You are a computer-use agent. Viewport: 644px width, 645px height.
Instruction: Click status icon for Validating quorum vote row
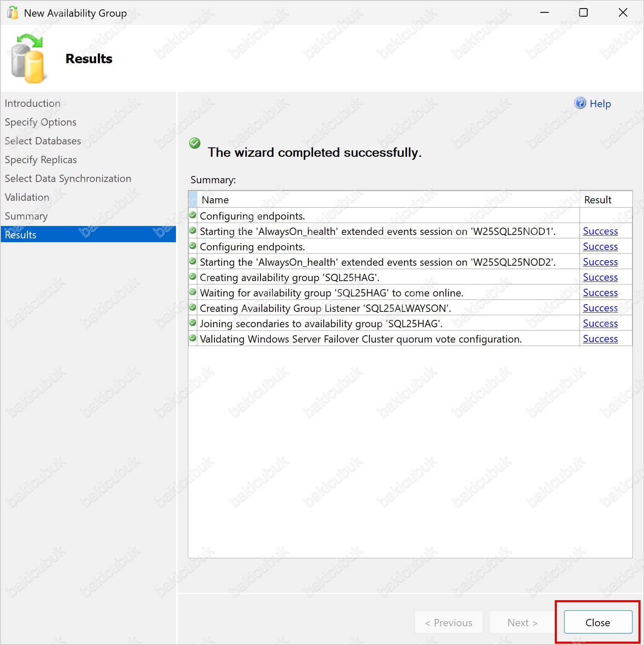click(193, 338)
